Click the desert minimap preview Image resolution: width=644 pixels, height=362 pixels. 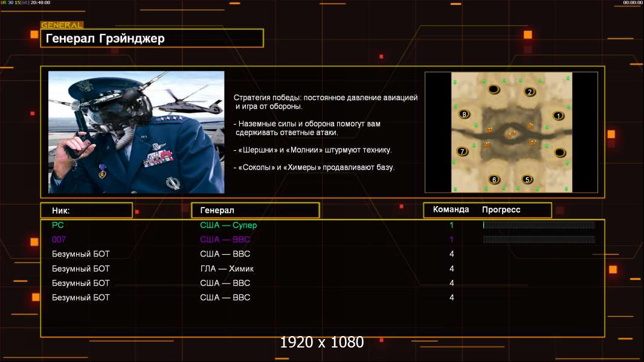[511, 132]
